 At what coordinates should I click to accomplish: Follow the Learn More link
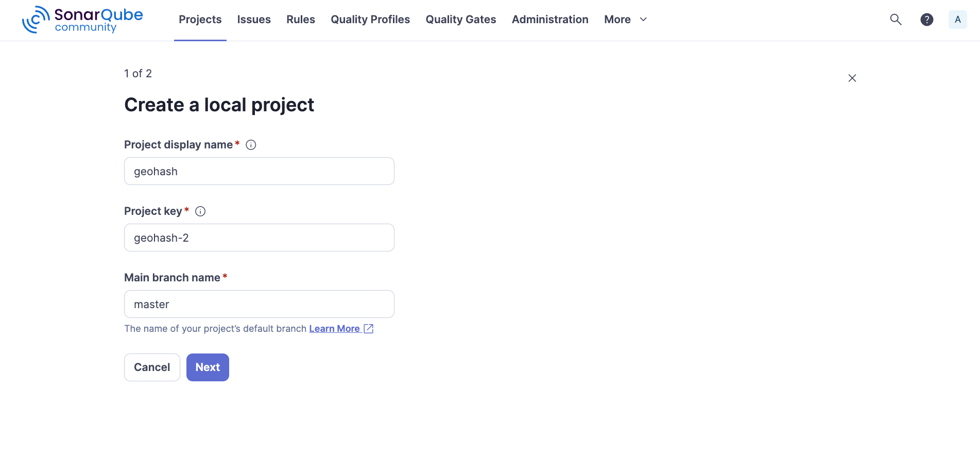(334, 329)
